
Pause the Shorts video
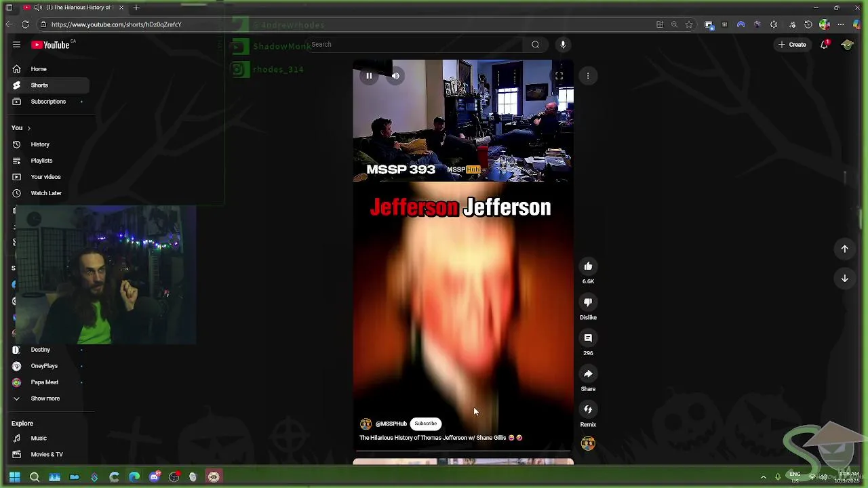point(369,76)
